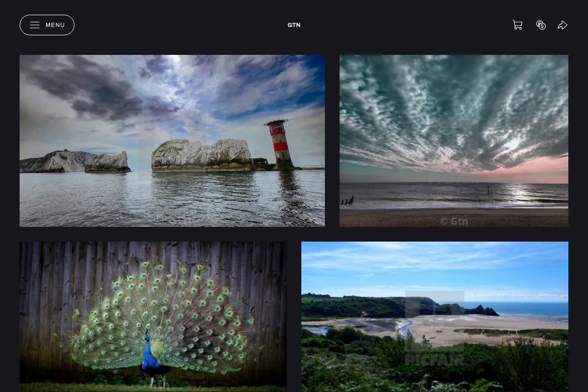Click the wooden groyne posts on the beach
Viewport: 588px width, 392px height.
pyautogui.click(x=347, y=201)
